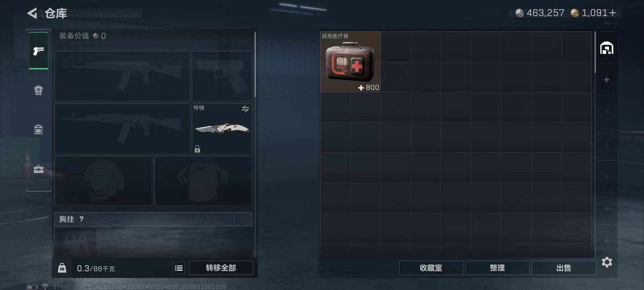Open help question mark next to 胸挂
Viewport: 644px width, 290px height.
[x=81, y=219]
